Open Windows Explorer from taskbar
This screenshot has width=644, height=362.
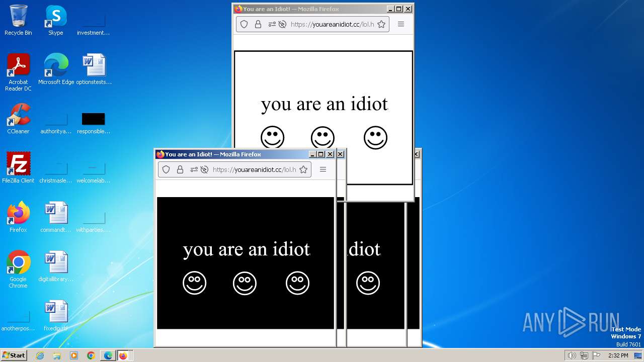pyautogui.click(x=57, y=355)
